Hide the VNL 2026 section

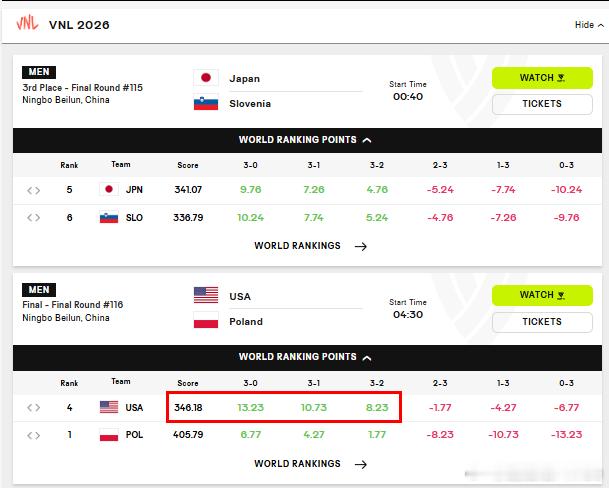point(589,25)
